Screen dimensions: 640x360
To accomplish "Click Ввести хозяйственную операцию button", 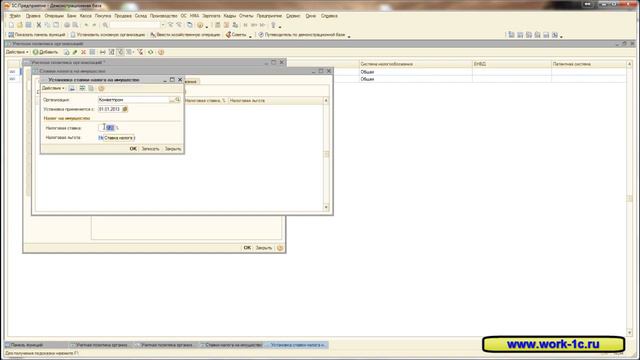I will click(x=185, y=35).
